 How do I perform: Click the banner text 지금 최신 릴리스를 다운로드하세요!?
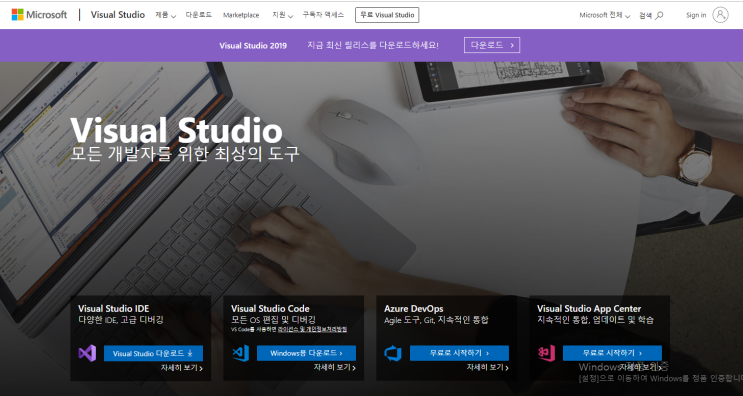pos(373,45)
